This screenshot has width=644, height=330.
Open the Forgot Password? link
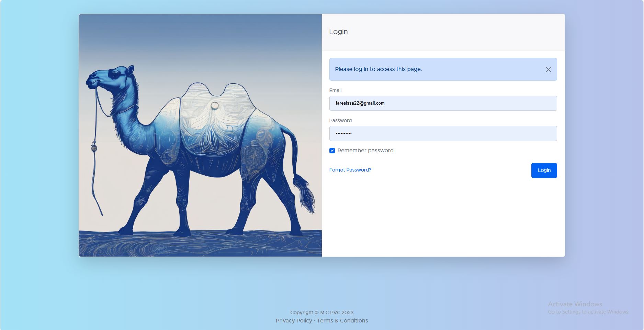click(x=350, y=170)
